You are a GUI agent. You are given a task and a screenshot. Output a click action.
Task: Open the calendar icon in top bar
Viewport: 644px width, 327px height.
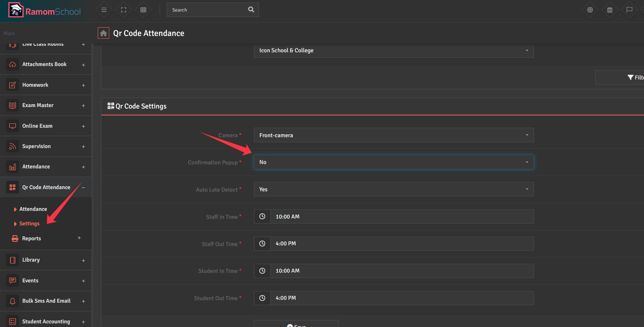610,10
